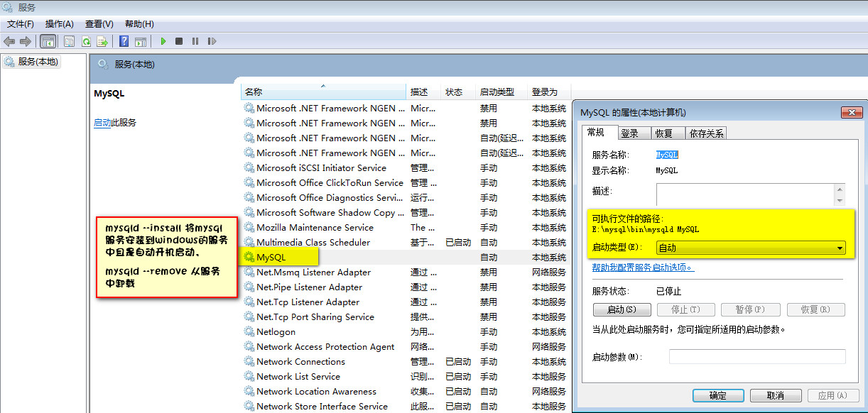Click 启动 link in left description pane
The height and width of the screenshot is (413, 868).
click(x=102, y=123)
